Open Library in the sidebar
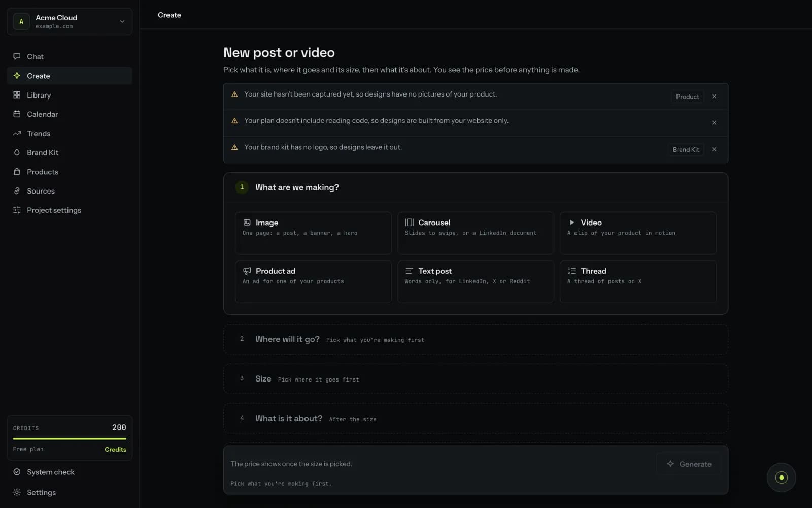The image size is (812, 508). [70, 95]
